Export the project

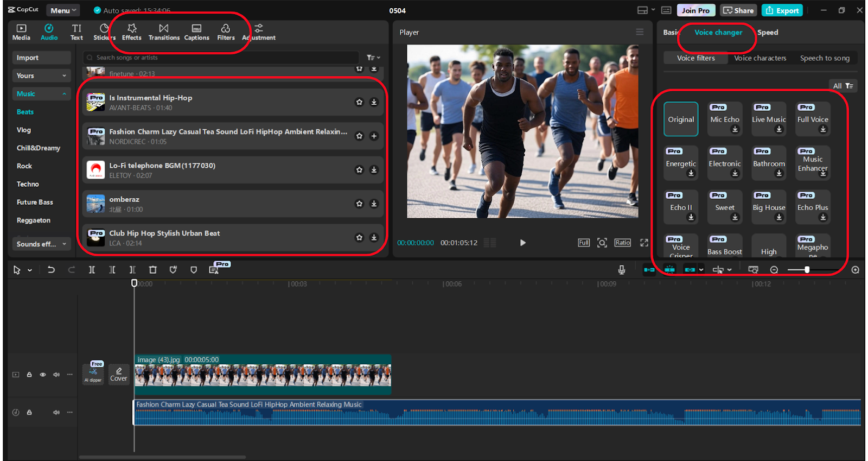(x=782, y=10)
